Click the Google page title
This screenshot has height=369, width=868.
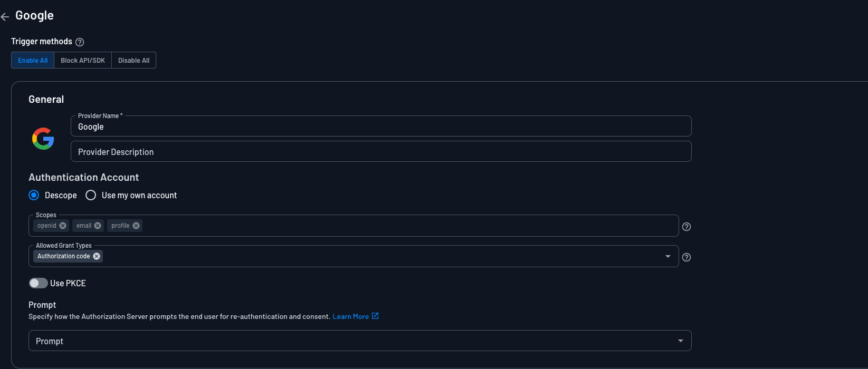click(x=34, y=16)
